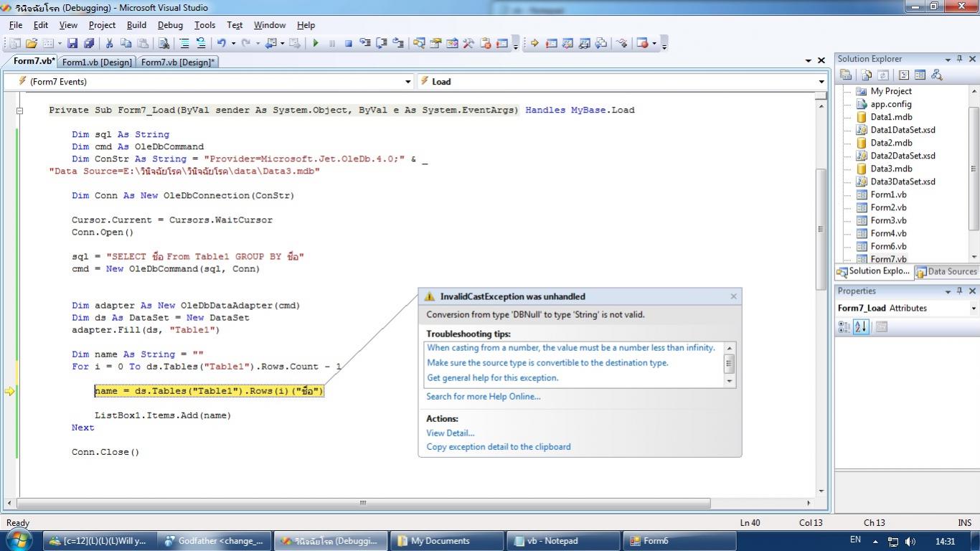Stop Debugging using the blue square icon
Viewport: 980px width, 551px height.
[347, 43]
